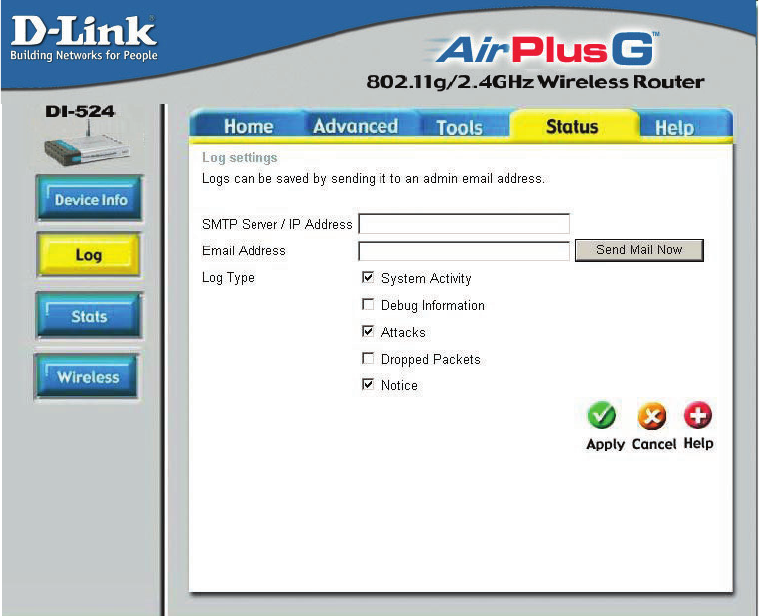Click the D-Link logo
759x616 pixels.
(x=83, y=38)
